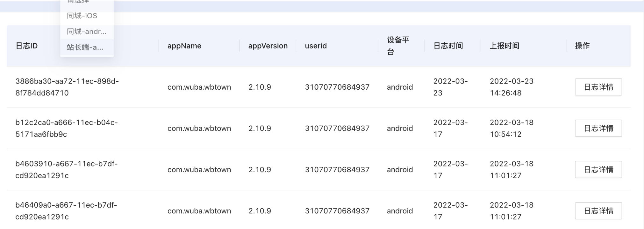Click android in the b12c2ca0 row
Image resolution: width=644 pixels, height=229 pixels.
(x=400, y=128)
